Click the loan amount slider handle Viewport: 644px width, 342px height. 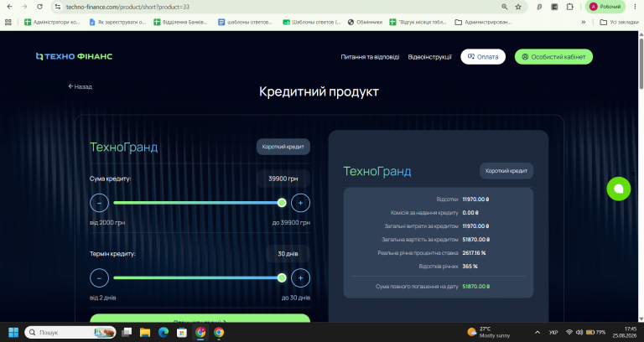(x=282, y=202)
